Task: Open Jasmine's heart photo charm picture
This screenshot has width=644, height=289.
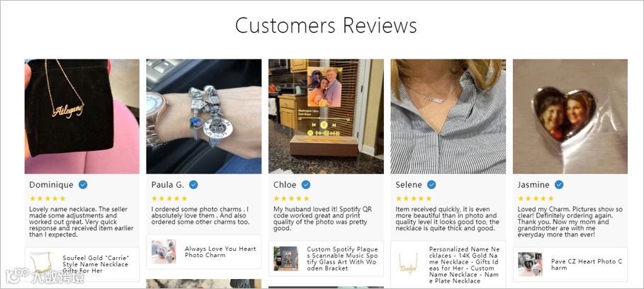Action: [x=570, y=117]
